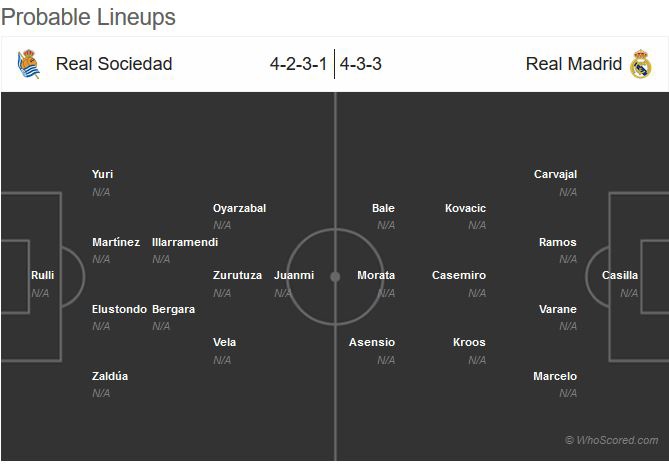Viewport: 669px width, 465px height.
Task: Click player Illarramendi in the lineup
Action: tap(185, 242)
